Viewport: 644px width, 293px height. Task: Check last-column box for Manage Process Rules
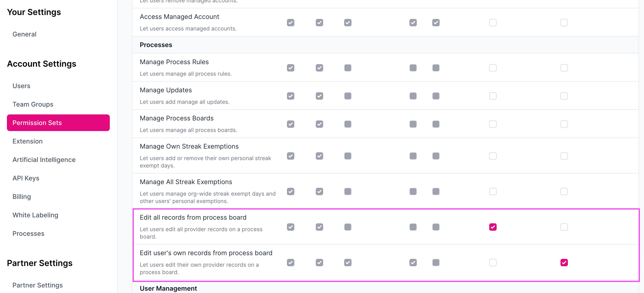pyautogui.click(x=564, y=68)
